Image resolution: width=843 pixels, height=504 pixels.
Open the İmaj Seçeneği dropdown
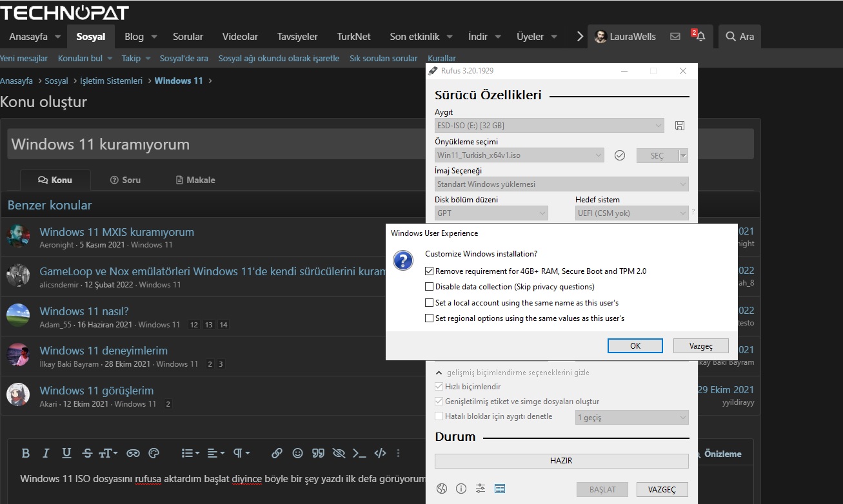pyautogui.click(x=562, y=184)
